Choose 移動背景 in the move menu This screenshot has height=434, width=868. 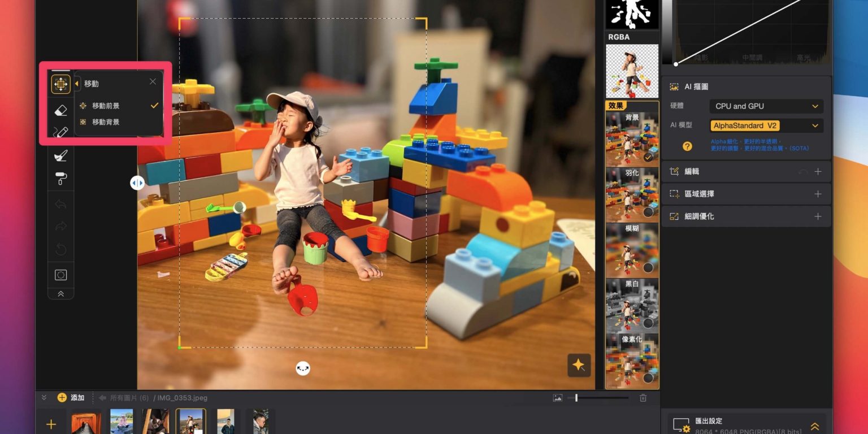point(106,122)
